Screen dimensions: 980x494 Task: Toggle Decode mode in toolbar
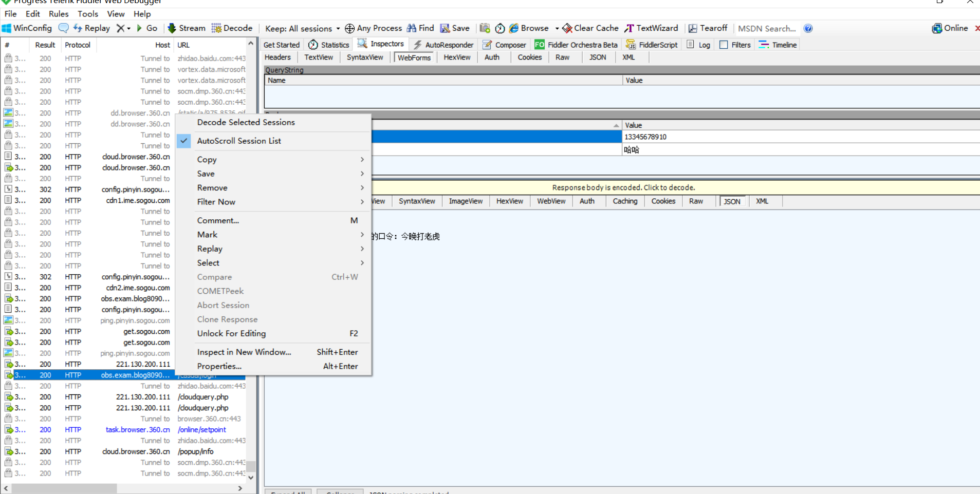[x=232, y=28]
